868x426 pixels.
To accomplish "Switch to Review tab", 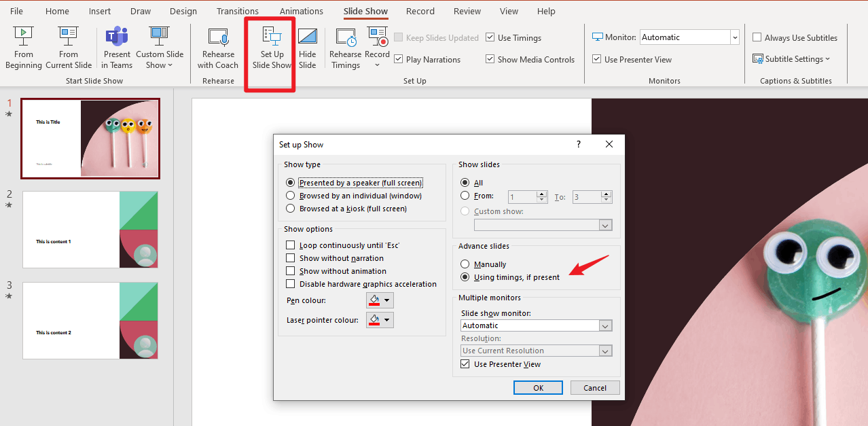I will [467, 11].
